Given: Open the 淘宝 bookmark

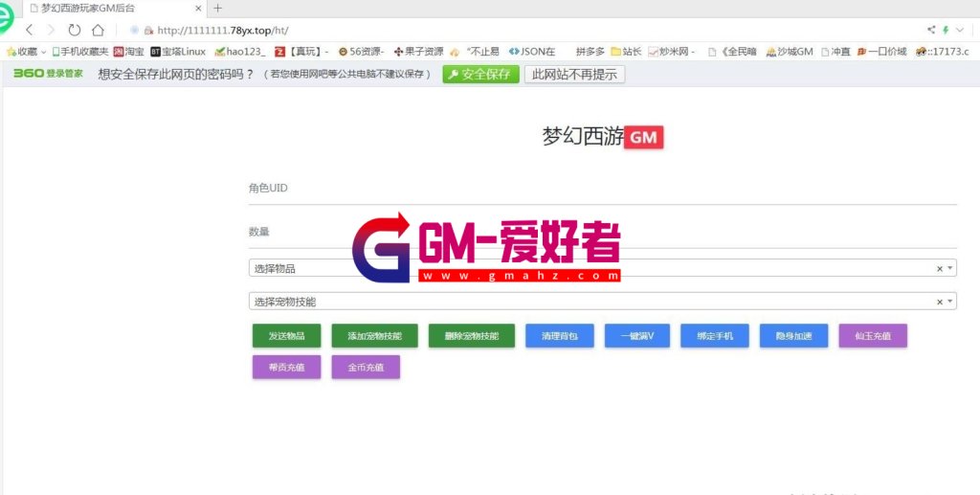Looking at the screenshot, I should pyautogui.click(x=129, y=52).
